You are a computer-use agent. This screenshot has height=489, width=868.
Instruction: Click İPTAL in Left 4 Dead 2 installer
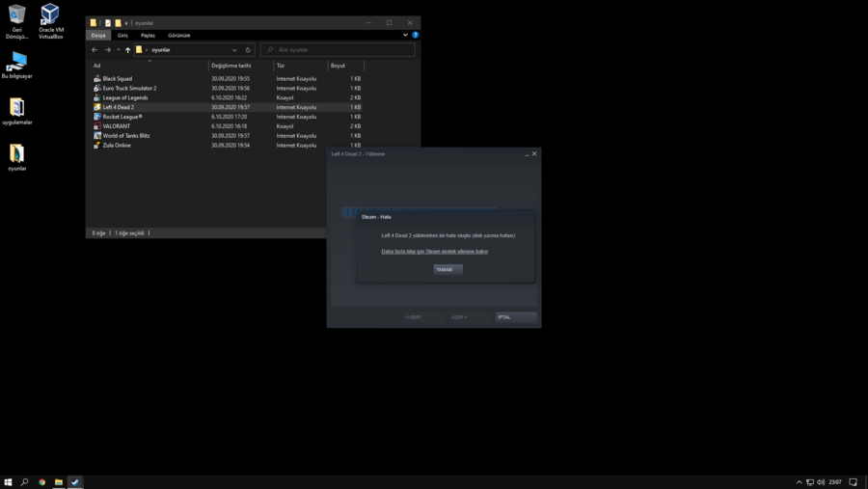[515, 317]
